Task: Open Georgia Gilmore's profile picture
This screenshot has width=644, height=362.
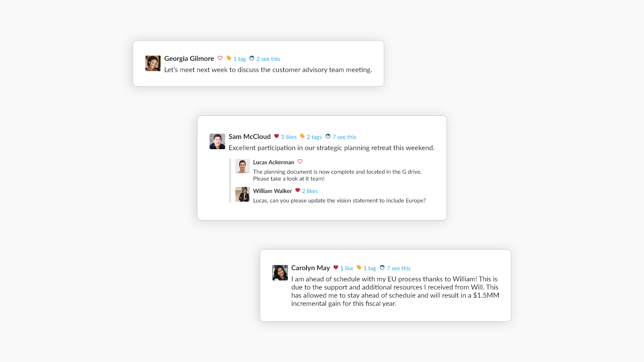Action: click(x=153, y=63)
